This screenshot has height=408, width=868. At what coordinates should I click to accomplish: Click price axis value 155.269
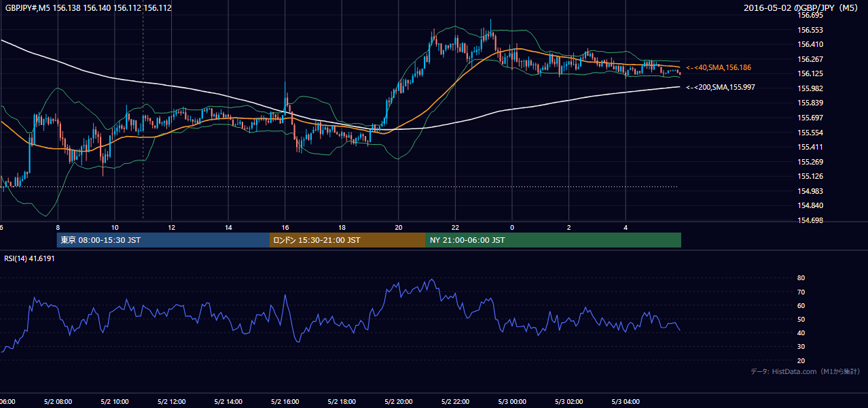[810, 162]
